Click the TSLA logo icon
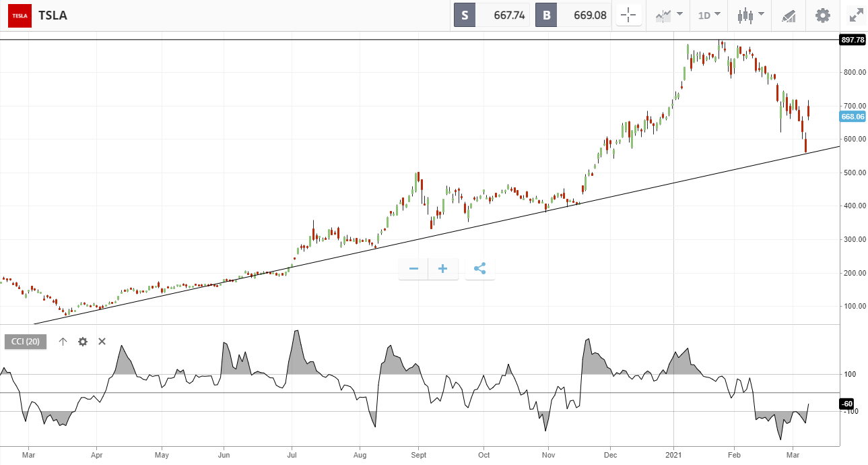The image size is (868, 465). click(x=18, y=15)
